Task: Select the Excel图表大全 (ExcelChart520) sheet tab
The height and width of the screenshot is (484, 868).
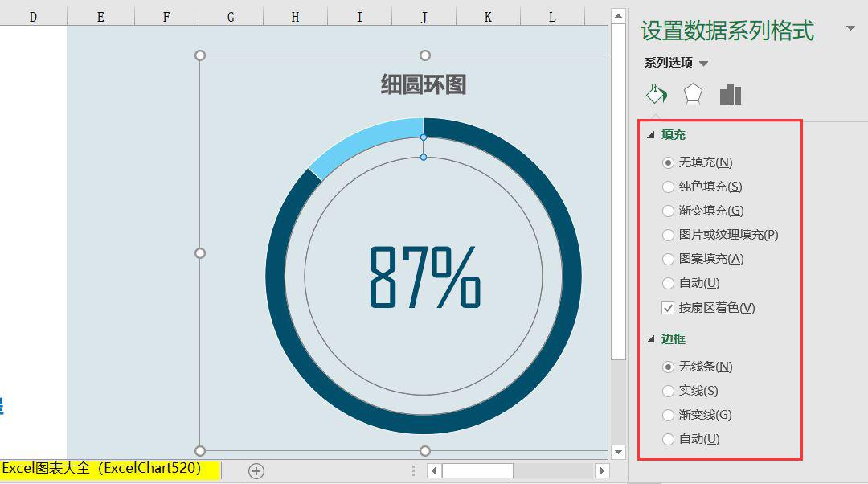Action: 104,470
